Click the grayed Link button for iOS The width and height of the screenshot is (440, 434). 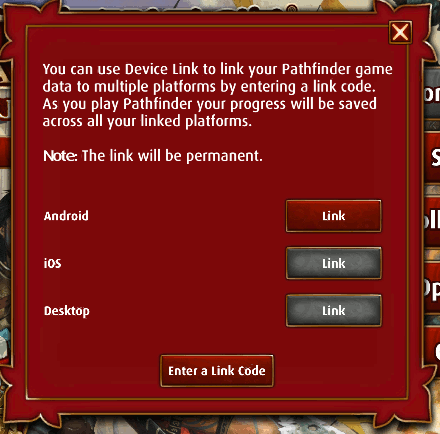pos(333,263)
